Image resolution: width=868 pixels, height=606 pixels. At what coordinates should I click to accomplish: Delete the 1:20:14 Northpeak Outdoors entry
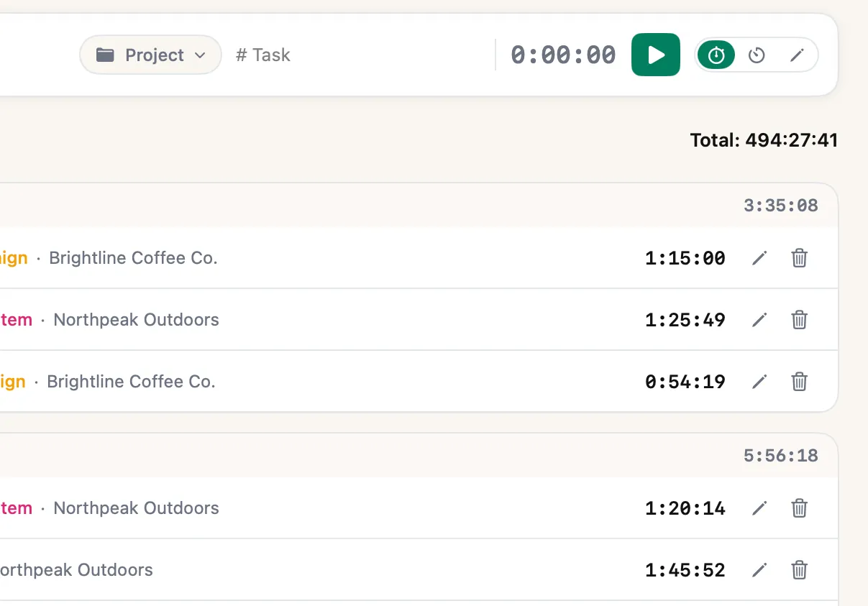coord(800,508)
